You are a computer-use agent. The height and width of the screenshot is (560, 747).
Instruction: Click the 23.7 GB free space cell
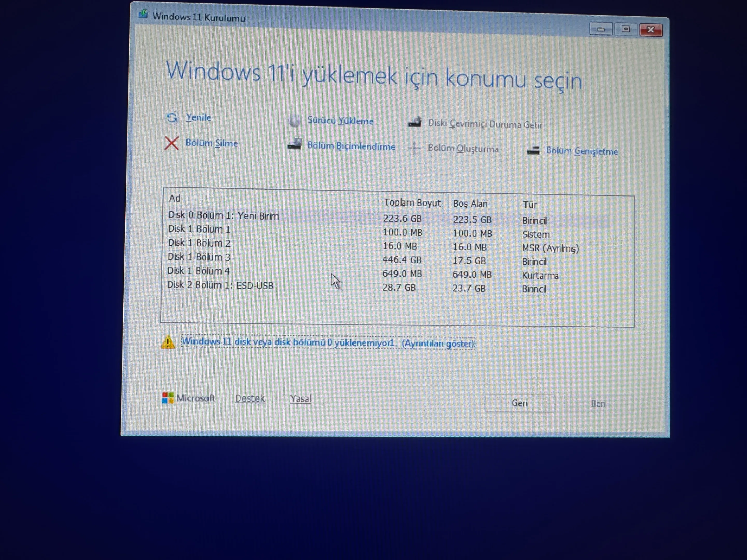coord(469,288)
